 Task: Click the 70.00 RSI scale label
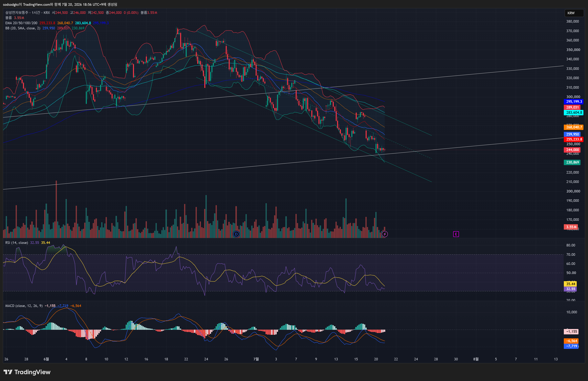coord(571,255)
